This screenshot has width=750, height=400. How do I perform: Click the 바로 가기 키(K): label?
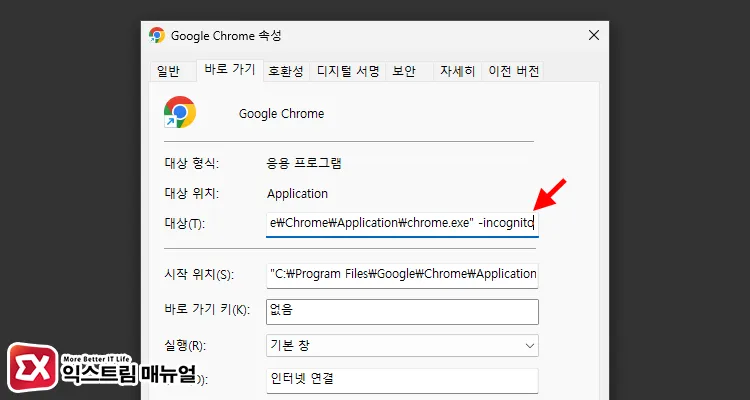(x=207, y=310)
